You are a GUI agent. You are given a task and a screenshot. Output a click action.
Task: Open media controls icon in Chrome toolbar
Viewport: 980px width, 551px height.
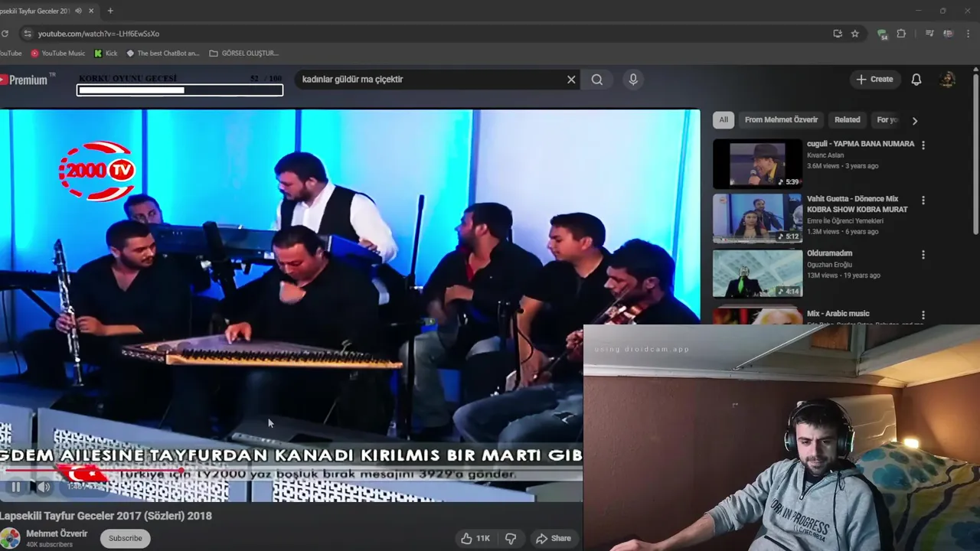929,34
